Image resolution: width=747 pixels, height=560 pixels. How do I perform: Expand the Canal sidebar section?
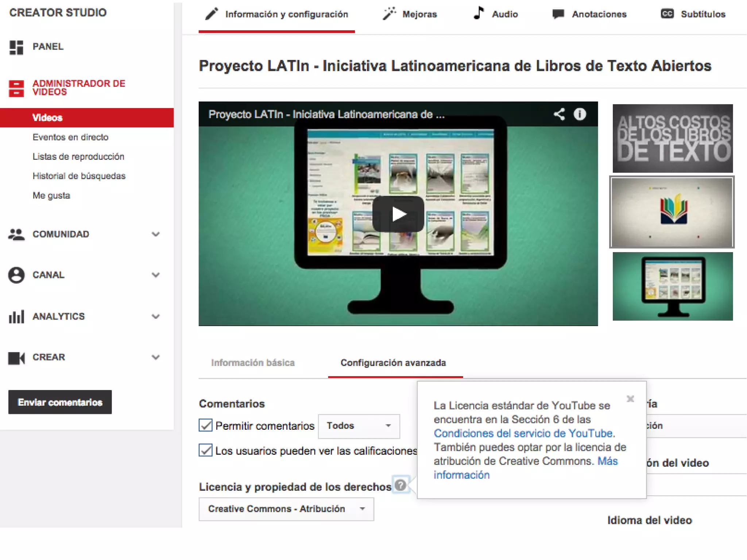(156, 275)
